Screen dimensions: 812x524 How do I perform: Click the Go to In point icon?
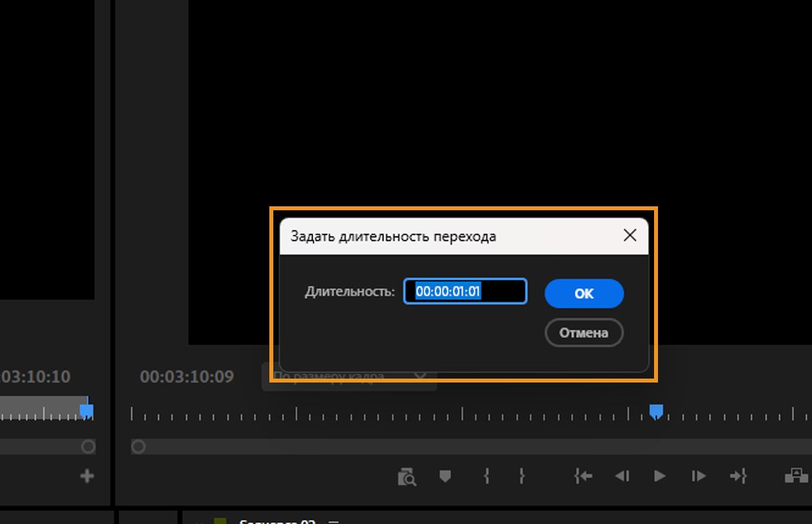pos(583,476)
